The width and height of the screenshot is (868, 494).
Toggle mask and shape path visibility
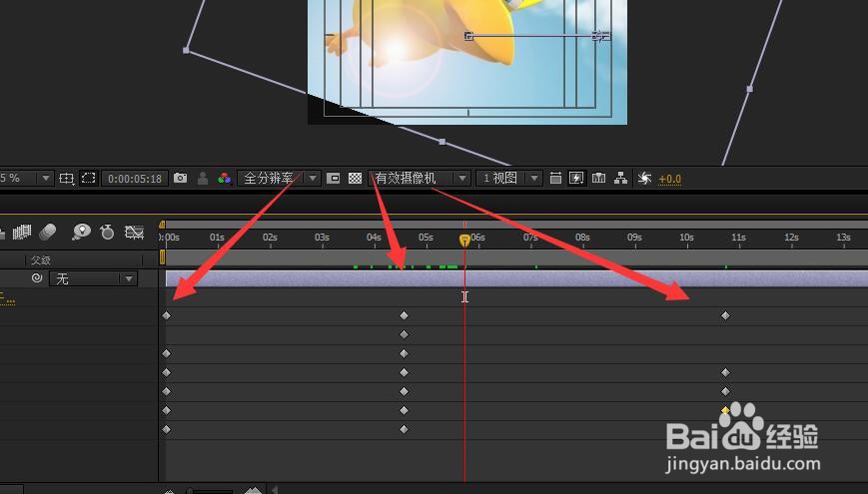coord(89,178)
